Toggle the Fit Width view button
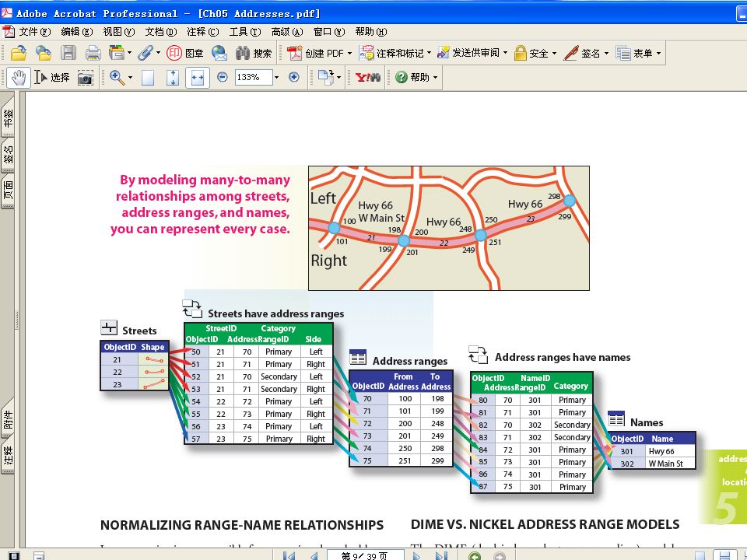Image resolution: width=747 pixels, height=560 pixels. coord(197,78)
